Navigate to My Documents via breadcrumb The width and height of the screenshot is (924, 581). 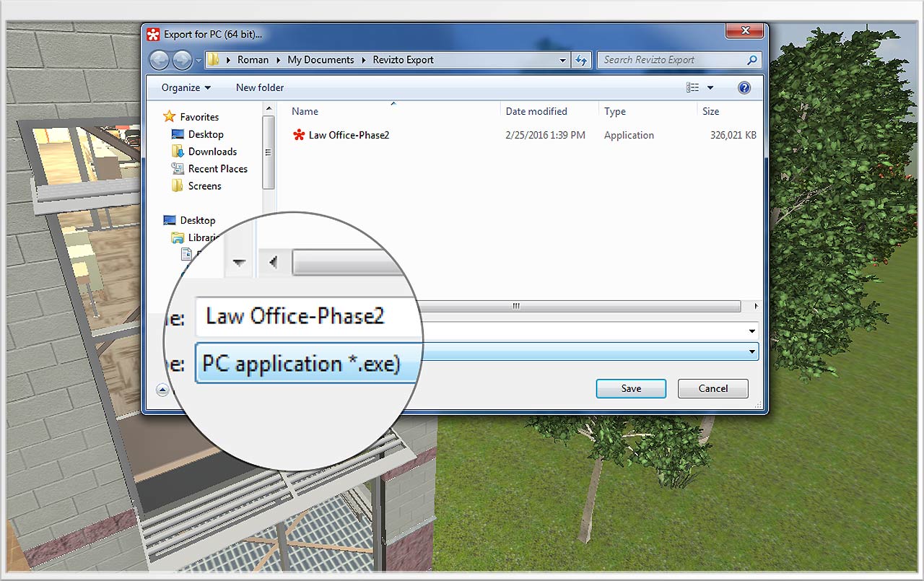(x=321, y=60)
